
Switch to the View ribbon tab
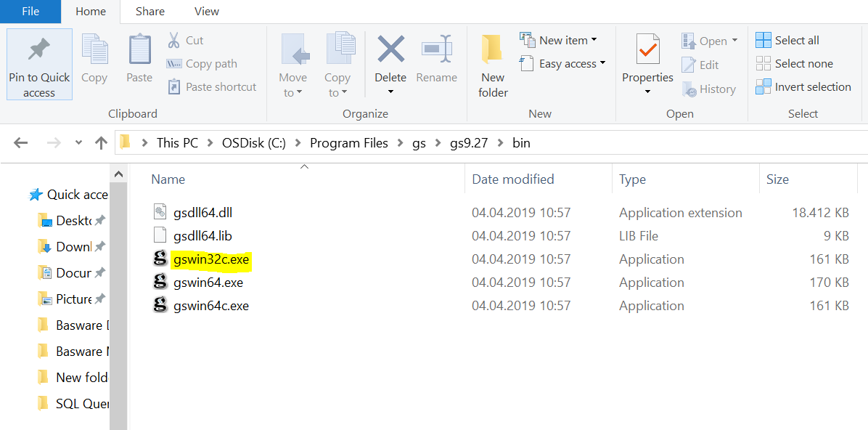(x=206, y=11)
